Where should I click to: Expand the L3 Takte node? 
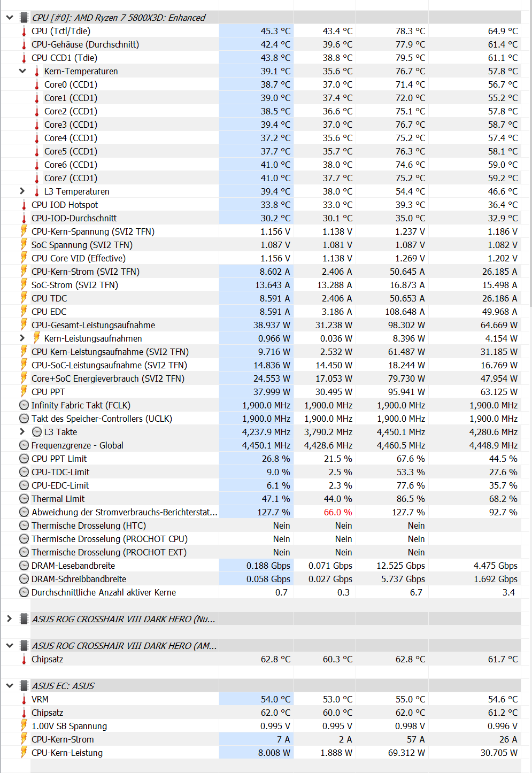tap(22, 432)
